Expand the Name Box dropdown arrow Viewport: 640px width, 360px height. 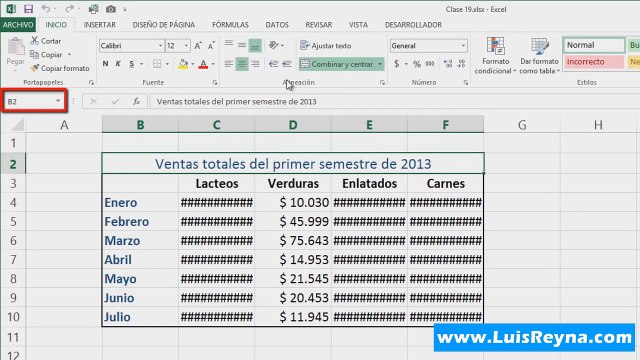tap(58, 101)
